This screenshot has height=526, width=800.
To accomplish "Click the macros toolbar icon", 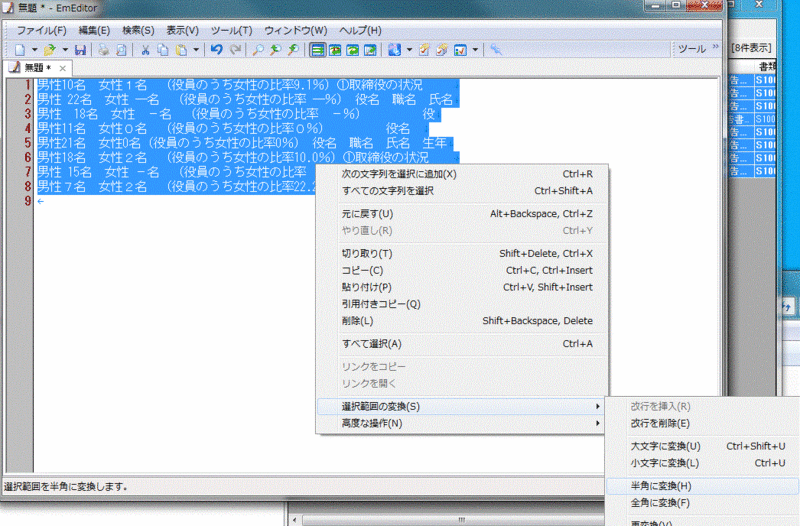I will (460, 50).
